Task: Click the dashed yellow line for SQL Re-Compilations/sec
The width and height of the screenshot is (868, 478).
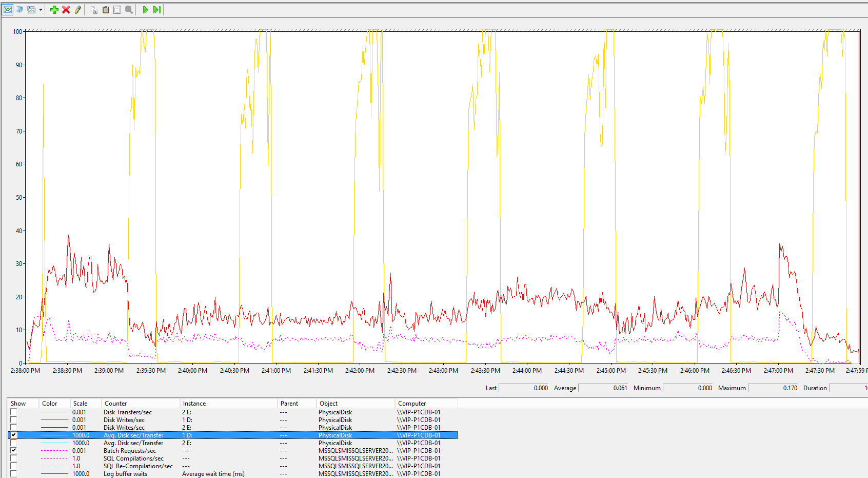Action: 54,466
